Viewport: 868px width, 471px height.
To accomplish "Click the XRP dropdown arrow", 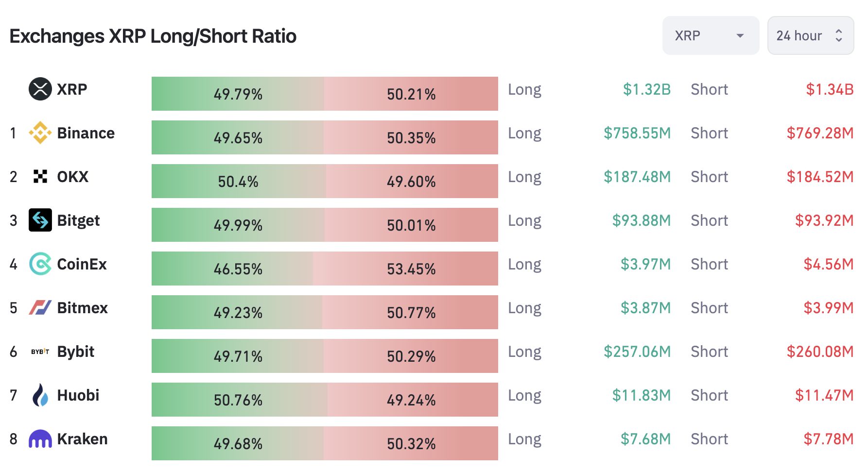I will [740, 35].
